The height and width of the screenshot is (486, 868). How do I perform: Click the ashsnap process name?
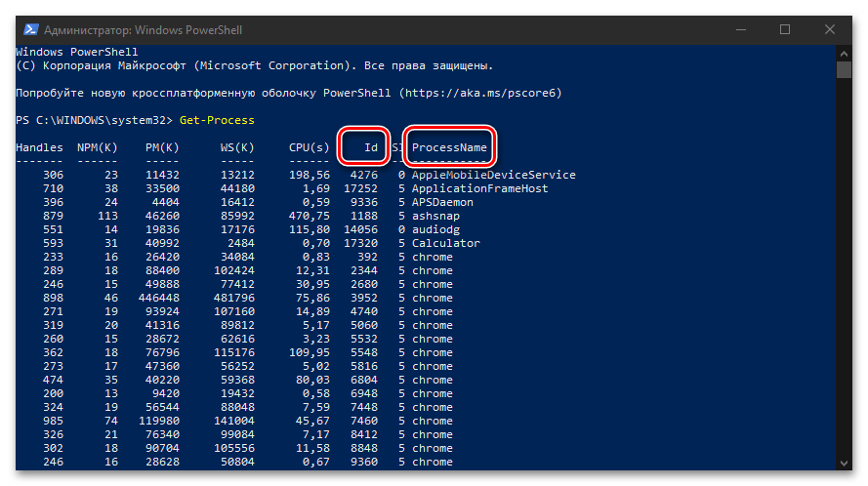click(435, 216)
